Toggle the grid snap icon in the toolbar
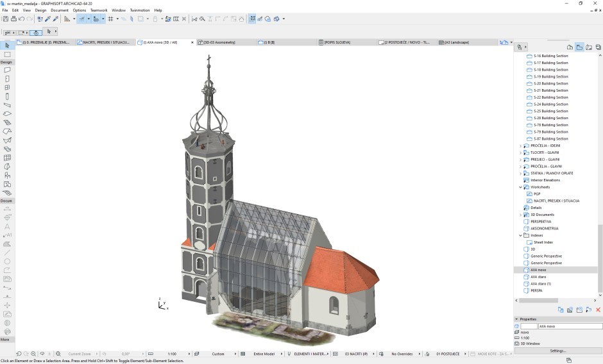The width and height of the screenshot is (603, 364). tap(111, 19)
